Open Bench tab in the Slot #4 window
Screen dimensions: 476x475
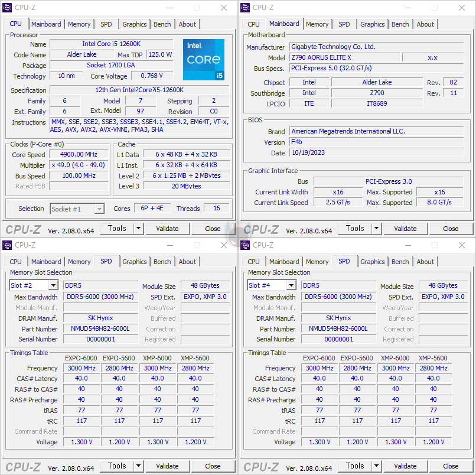pyautogui.click(x=400, y=262)
